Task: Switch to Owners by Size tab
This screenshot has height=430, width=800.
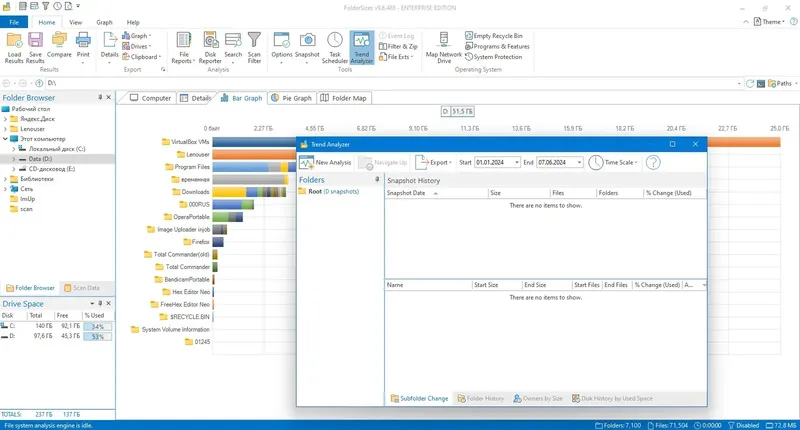Action: pyautogui.click(x=538, y=398)
